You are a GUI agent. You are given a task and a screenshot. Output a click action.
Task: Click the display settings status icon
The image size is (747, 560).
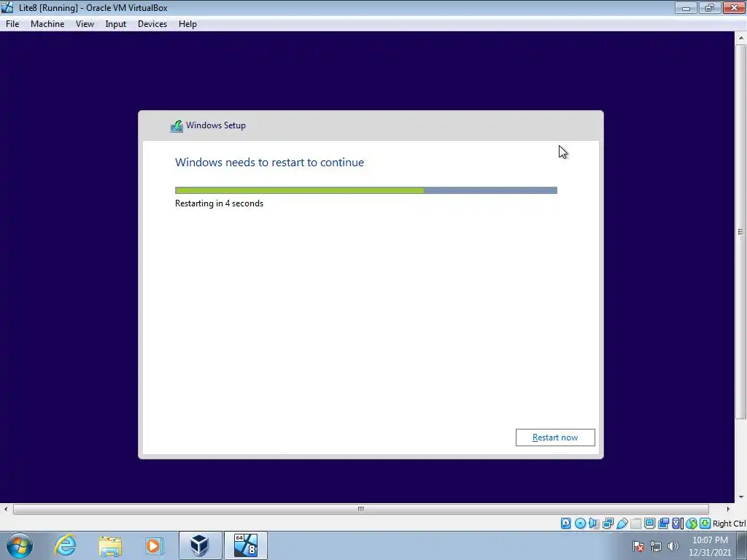tap(649, 524)
